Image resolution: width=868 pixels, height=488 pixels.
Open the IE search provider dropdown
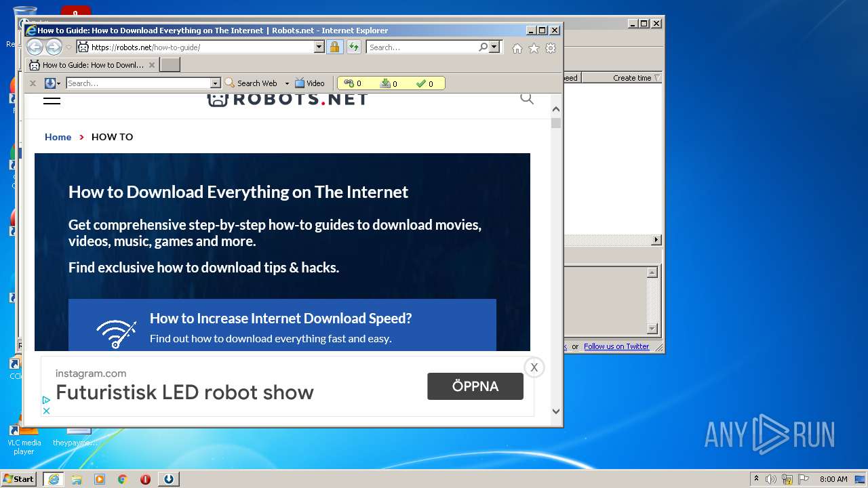[x=494, y=47]
